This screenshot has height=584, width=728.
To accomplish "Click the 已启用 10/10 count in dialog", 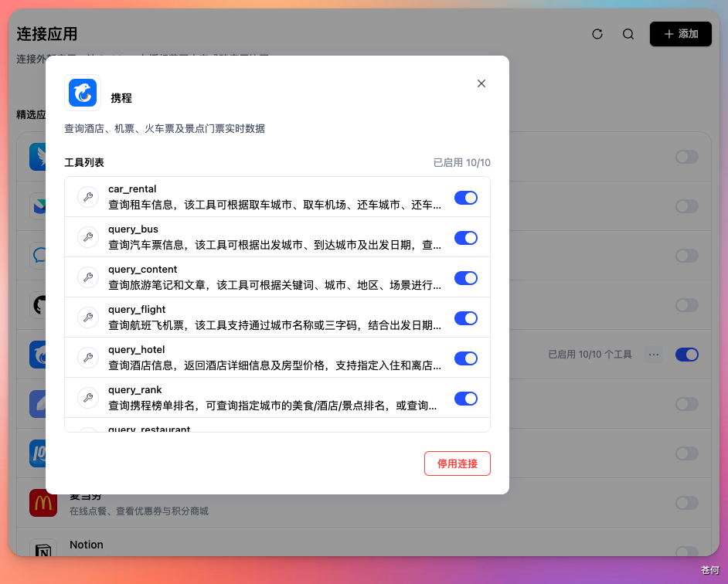I will (461, 162).
